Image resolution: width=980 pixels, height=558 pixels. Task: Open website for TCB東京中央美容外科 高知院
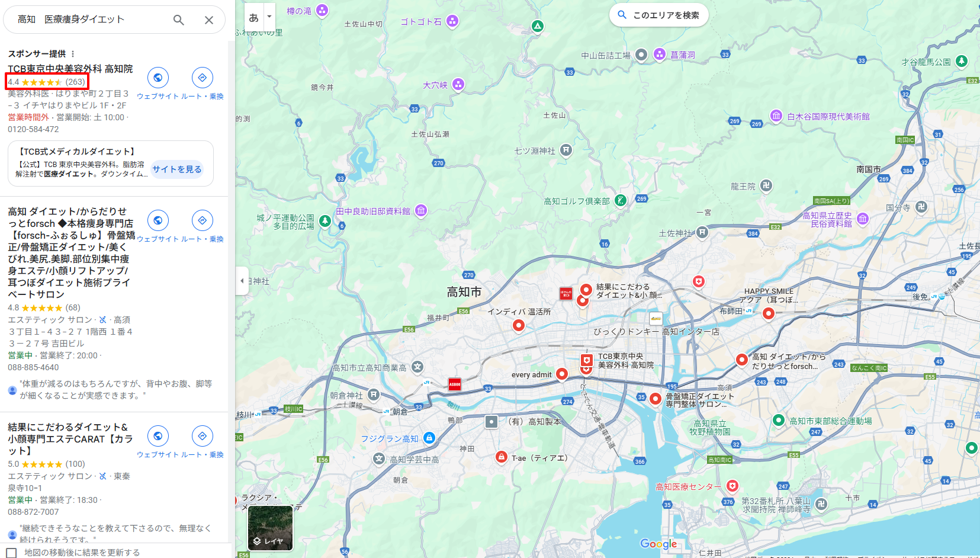(158, 78)
